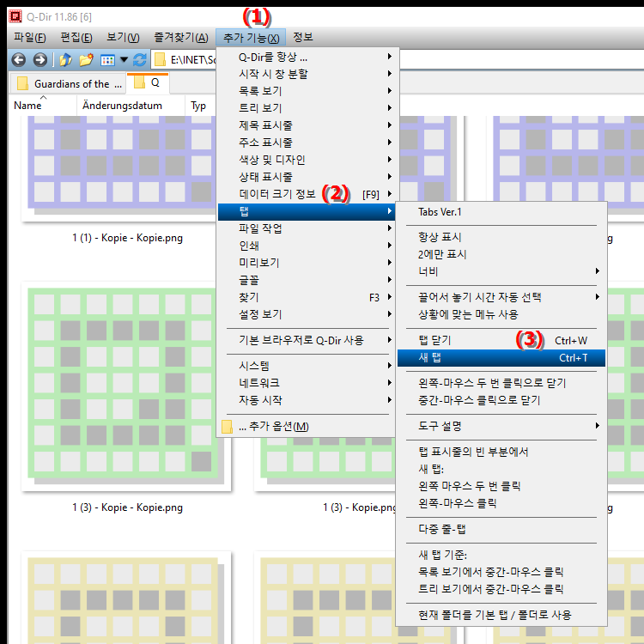644x644 pixels.
Task: Click the Back navigation arrow icon
Action: coord(19,60)
